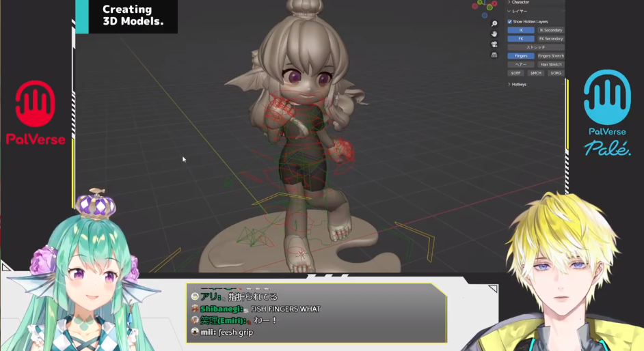Image resolution: width=644 pixels, height=351 pixels.
Task: Click the blue PalVerse Palé logo
Action: pos(608,113)
